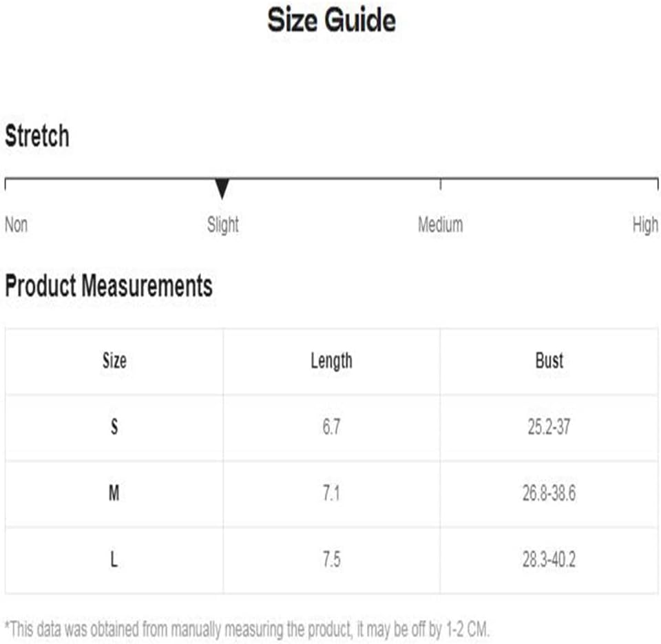Click the Size Guide title

pyautogui.click(x=331, y=20)
